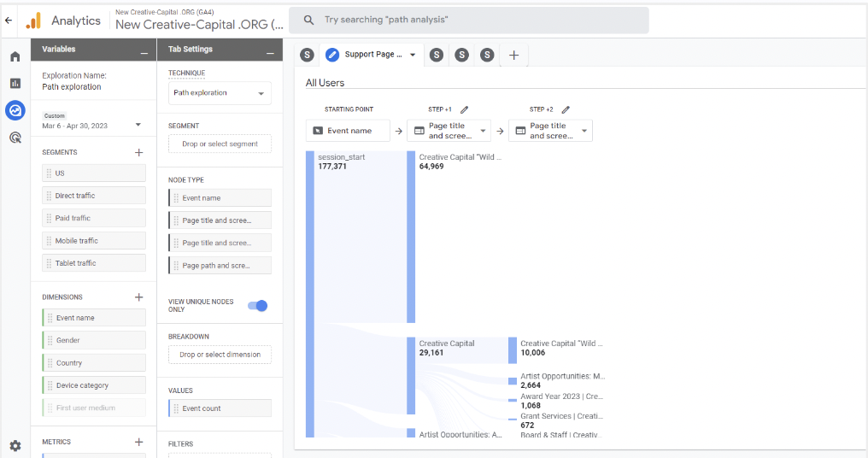Open Home from the sidebar
Screen dimensions: 868x458
tap(15, 56)
